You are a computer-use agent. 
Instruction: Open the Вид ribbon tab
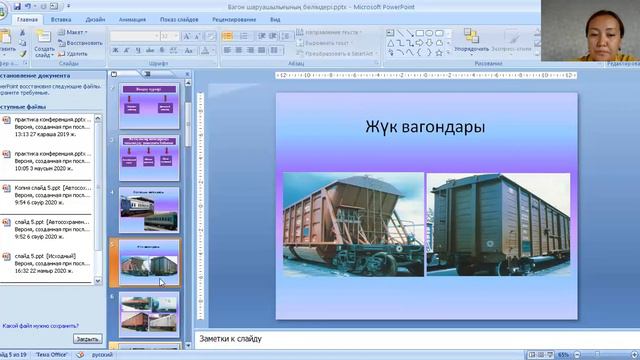pyautogui.click(x=275, y=19)
